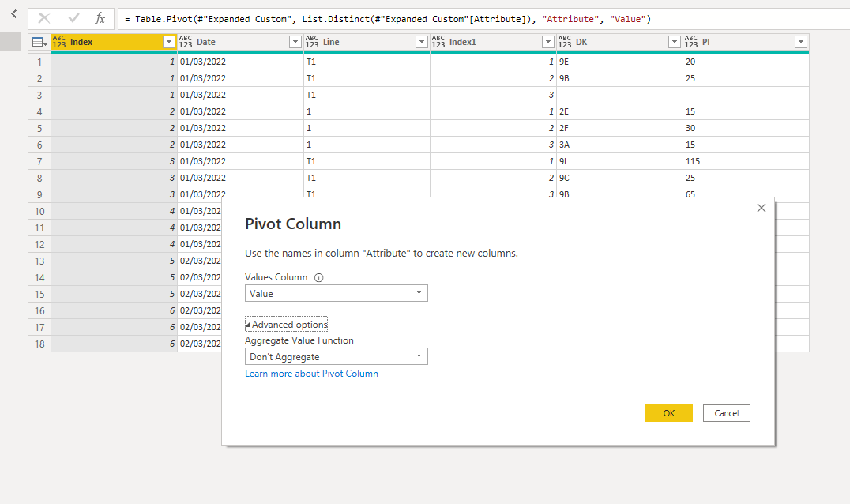
Task: Open filter dropdown of Line column
Action: click(421, 42)
